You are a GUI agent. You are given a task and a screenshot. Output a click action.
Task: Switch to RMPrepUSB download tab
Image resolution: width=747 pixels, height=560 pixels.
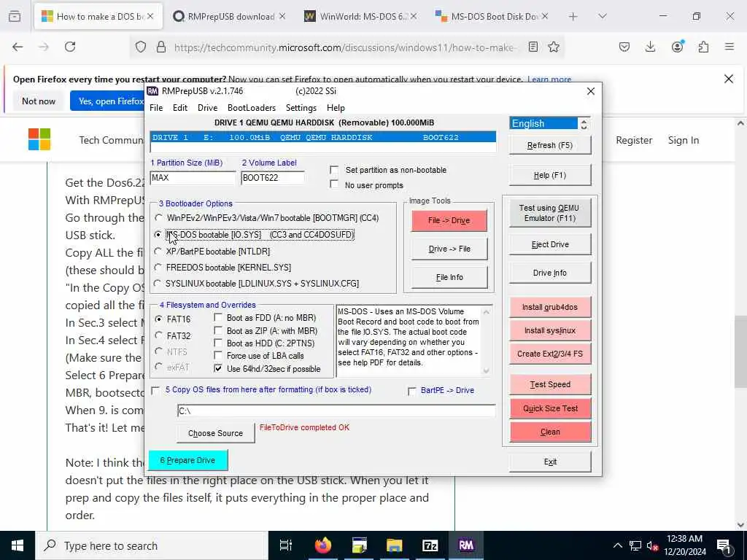(x=228, y=17)
